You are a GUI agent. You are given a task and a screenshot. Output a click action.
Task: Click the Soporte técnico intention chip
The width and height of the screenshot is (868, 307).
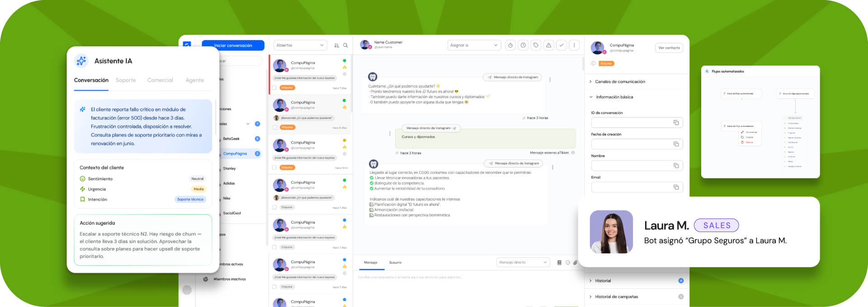click(190, 199)
